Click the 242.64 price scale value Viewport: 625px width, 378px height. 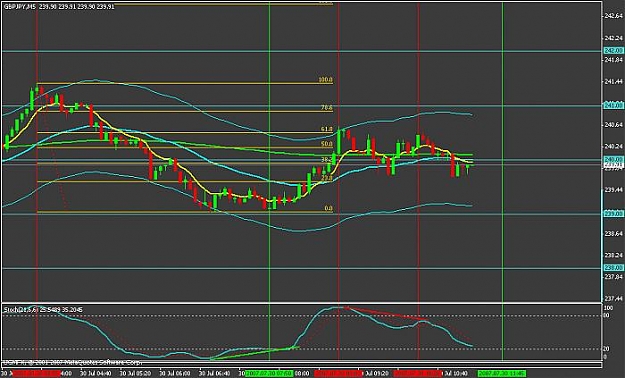coord(613,16)
